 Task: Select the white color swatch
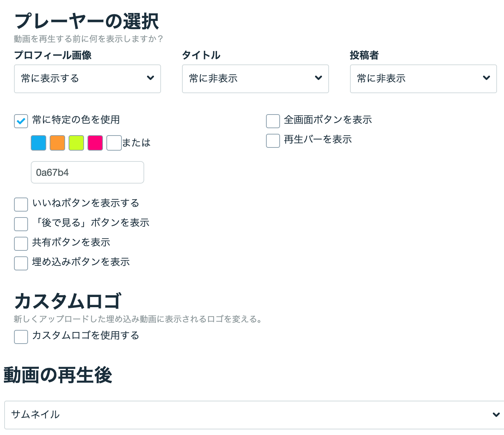[x=114, y=143]
